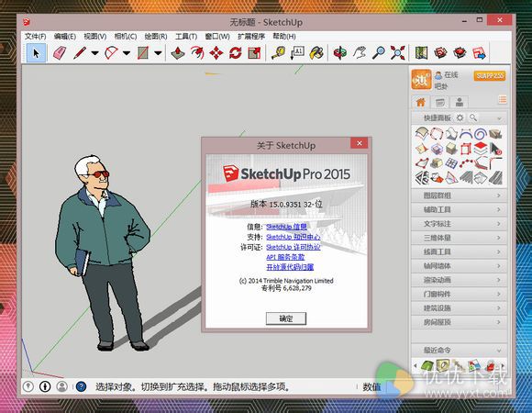532x413 pixels.
Task: Open the 3D Warehouse icon
Action: pos(440,53)
